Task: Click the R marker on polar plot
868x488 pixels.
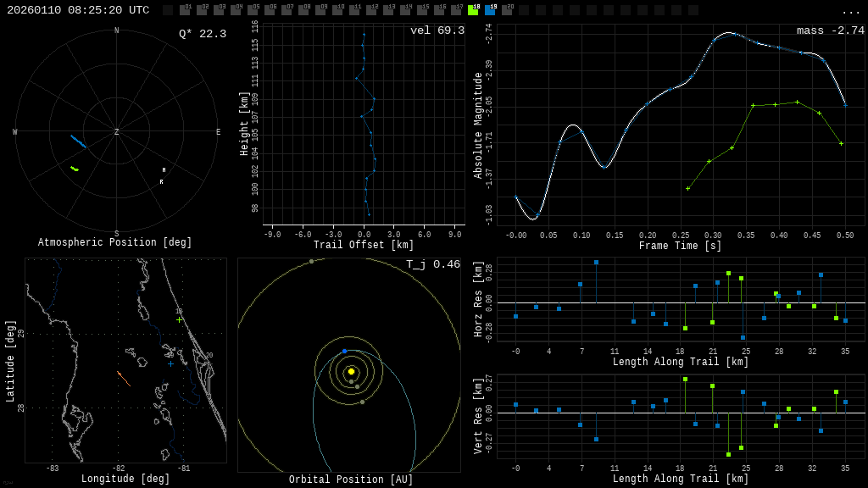Action: (x=162, y=181)
